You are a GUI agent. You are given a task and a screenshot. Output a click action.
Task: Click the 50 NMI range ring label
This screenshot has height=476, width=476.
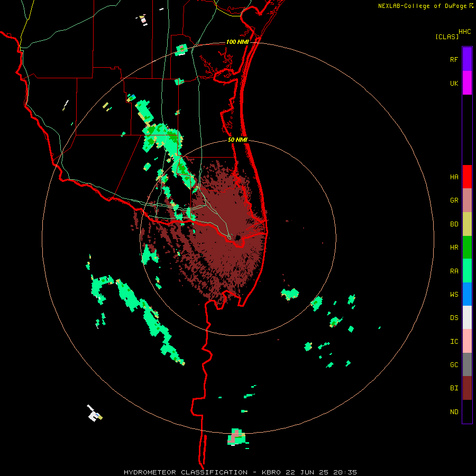point(237,140)
